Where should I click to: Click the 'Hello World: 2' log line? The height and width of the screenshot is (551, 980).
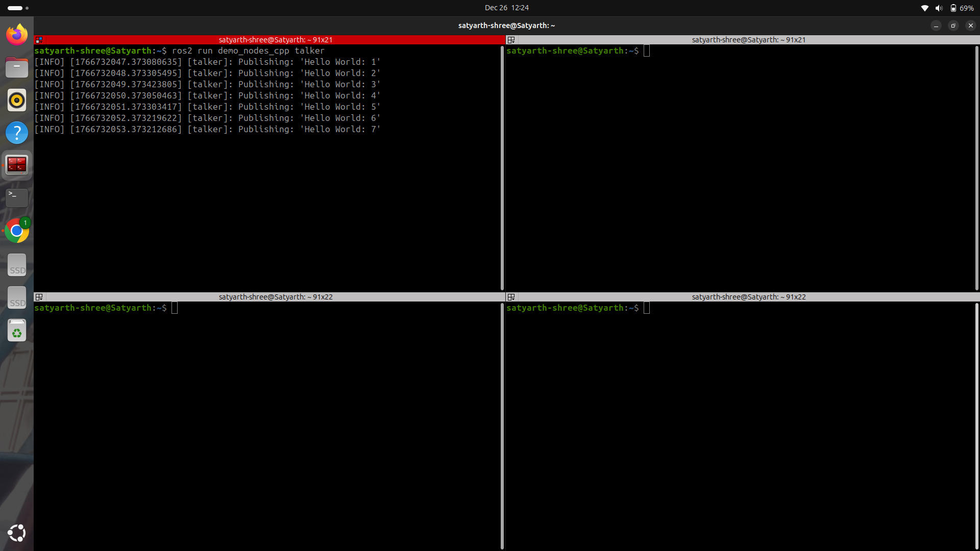207,73
